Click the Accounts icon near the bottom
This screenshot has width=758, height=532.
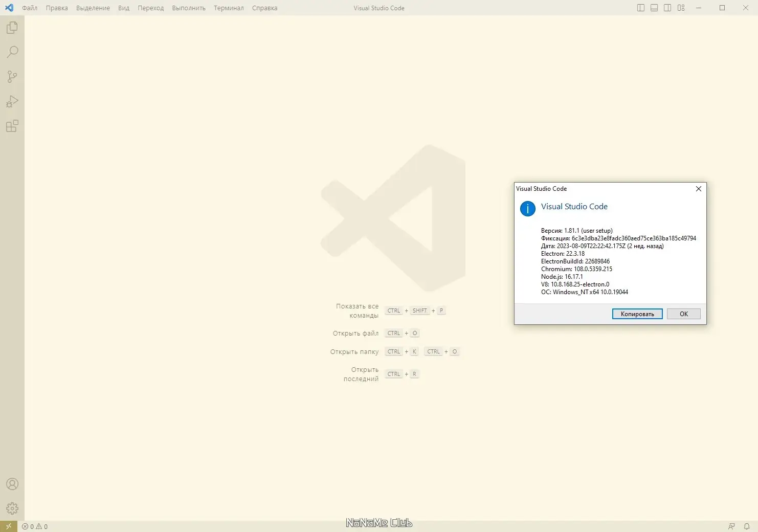[x=12, y=483]
